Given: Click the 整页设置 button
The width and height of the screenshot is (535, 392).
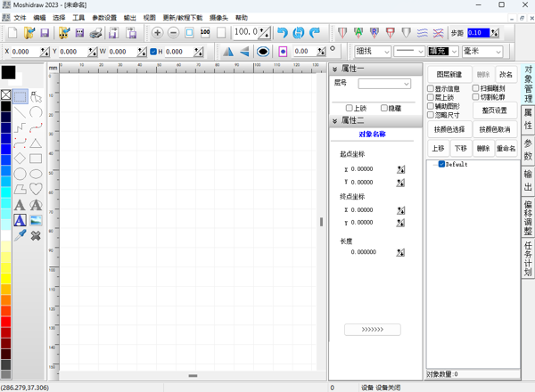Looking at the screenshot, I should [494, 110].
